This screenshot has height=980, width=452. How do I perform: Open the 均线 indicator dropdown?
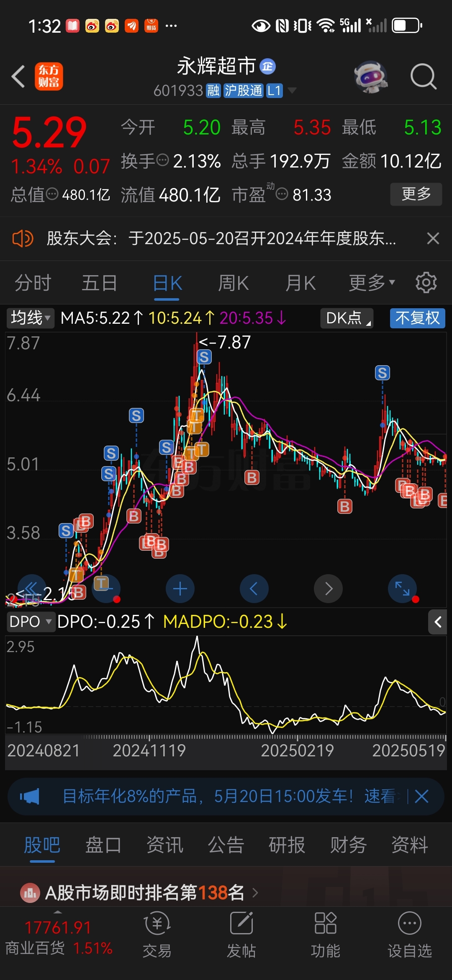pos(30,318)
